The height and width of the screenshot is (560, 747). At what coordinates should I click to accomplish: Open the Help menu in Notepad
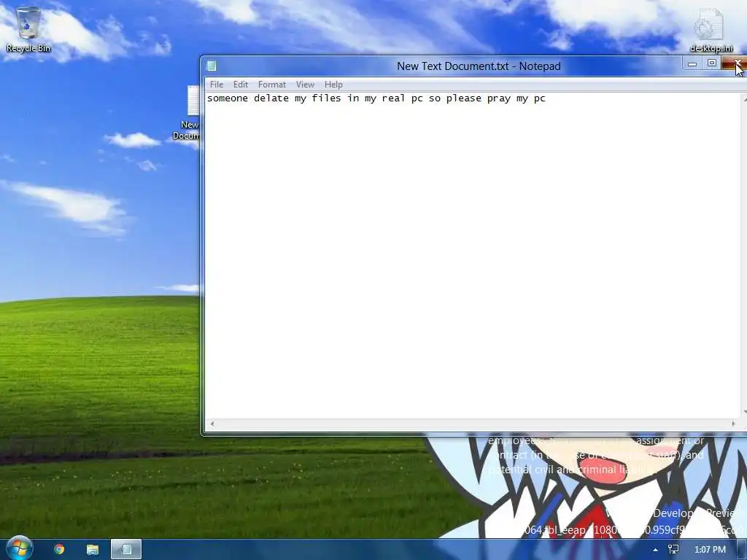click(333, 85)
